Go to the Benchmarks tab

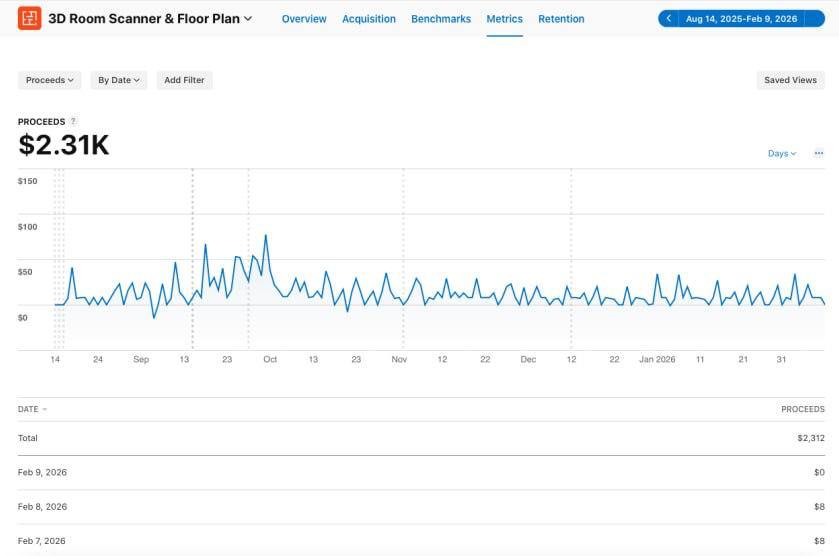pyautogui.click(x=441, y=19)
